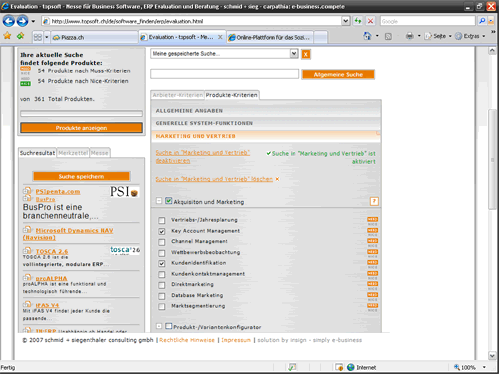499x374 pixels.
Task: Open the Home page icon in the toolbar
Action: pos(367,36)
